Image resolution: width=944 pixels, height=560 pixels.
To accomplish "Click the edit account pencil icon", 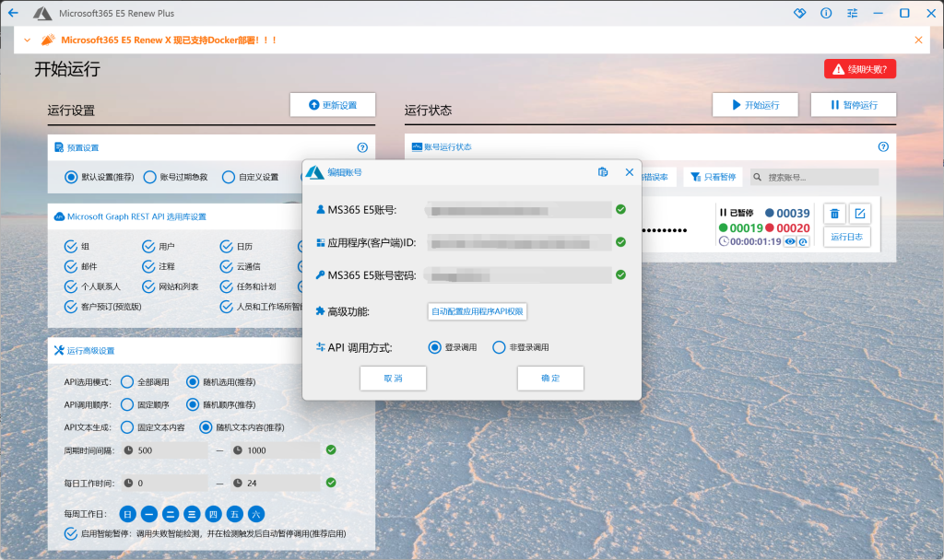I will coord(860,214).
